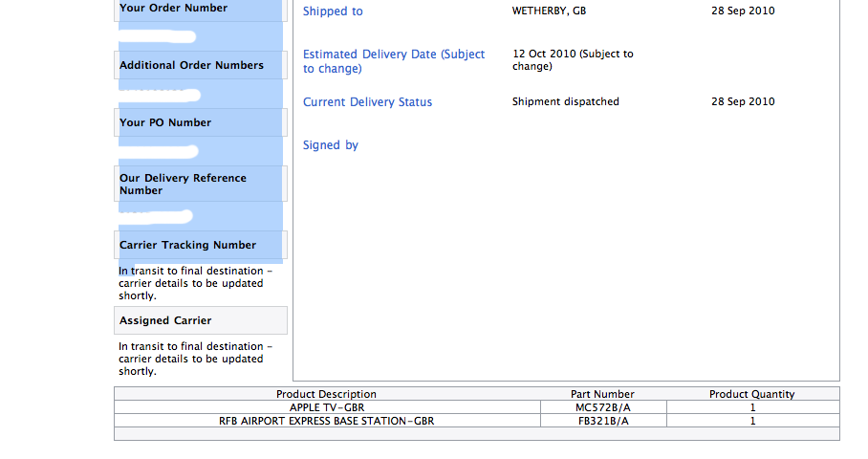Viewport: 868px width, 459px height.
Task: Click 'WETHERBY, GB' destination text
Action: coord(549,11)
